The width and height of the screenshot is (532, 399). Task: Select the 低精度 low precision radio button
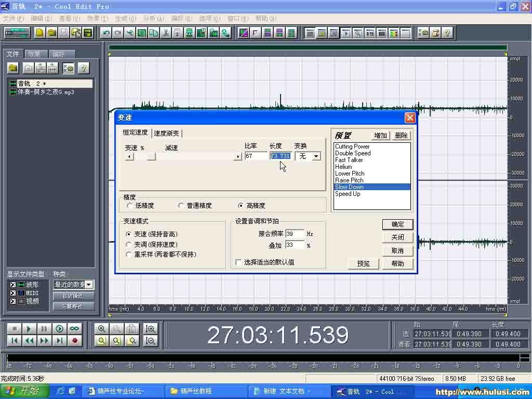pos(129,206)
